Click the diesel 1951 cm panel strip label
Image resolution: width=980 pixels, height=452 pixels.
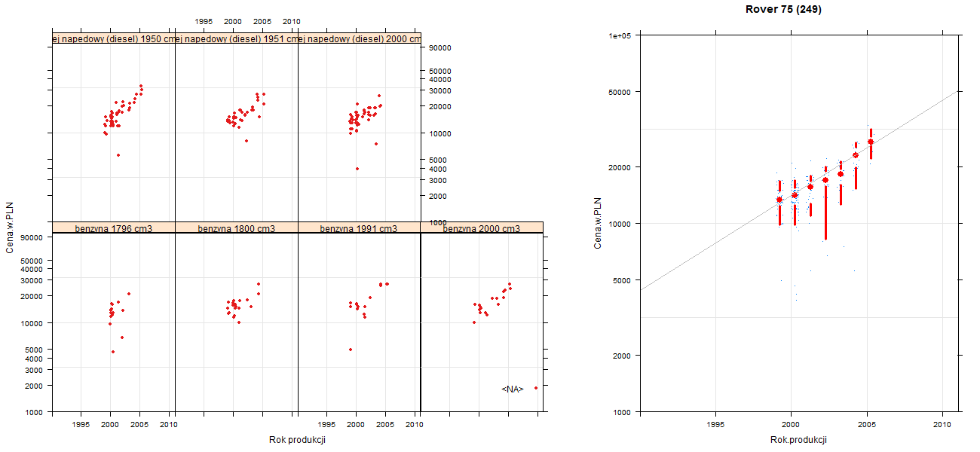237,39
